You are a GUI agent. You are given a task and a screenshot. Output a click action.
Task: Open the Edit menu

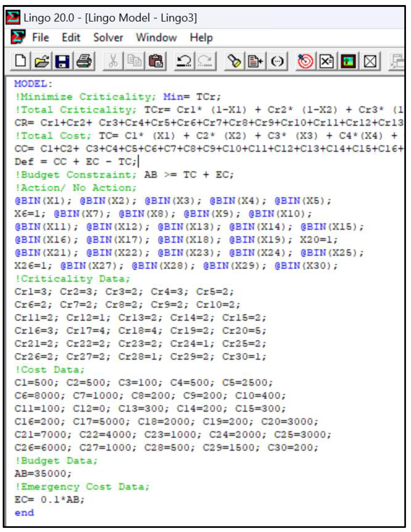pos(71,38)
